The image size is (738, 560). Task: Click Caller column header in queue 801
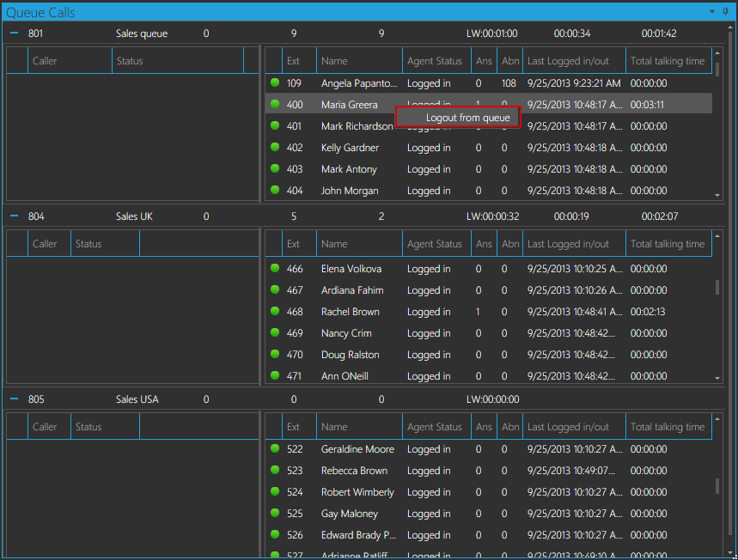click(70, 61)
